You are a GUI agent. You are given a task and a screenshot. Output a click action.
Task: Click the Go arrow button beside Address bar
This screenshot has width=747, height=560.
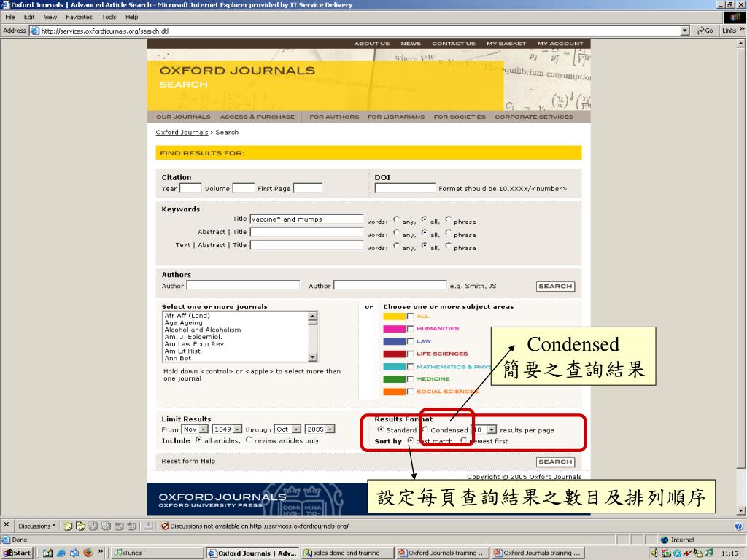pos(705,31)
